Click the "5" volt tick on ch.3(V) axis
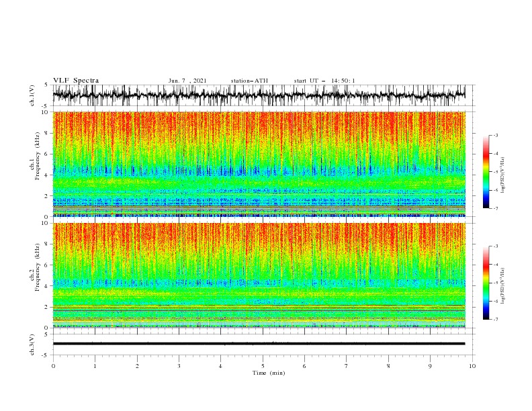Viewport: 532px width, 411px height. click(x=47, y=334)
